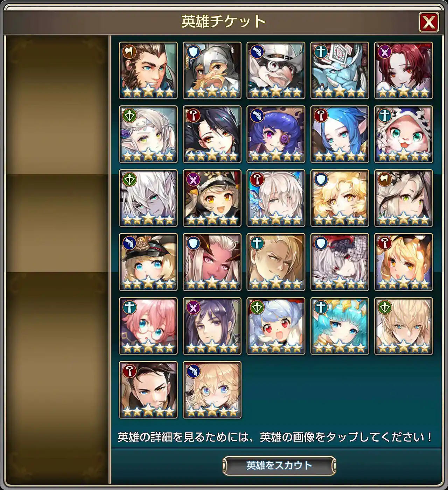Pick the red-skinned horned demon hero
This screenshot has height=490, width=448.
point(212,262)
